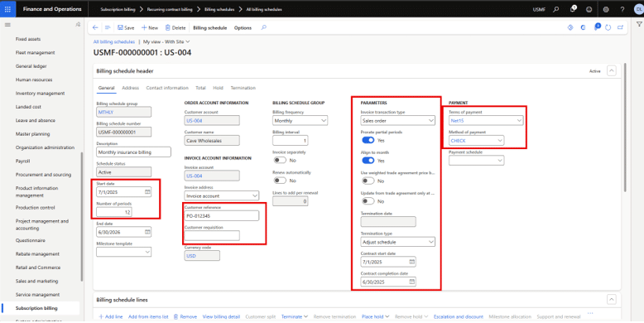The height and width of the screenshot is (323, 644).
Task: Switch to the Total tab
Action: 200,88
